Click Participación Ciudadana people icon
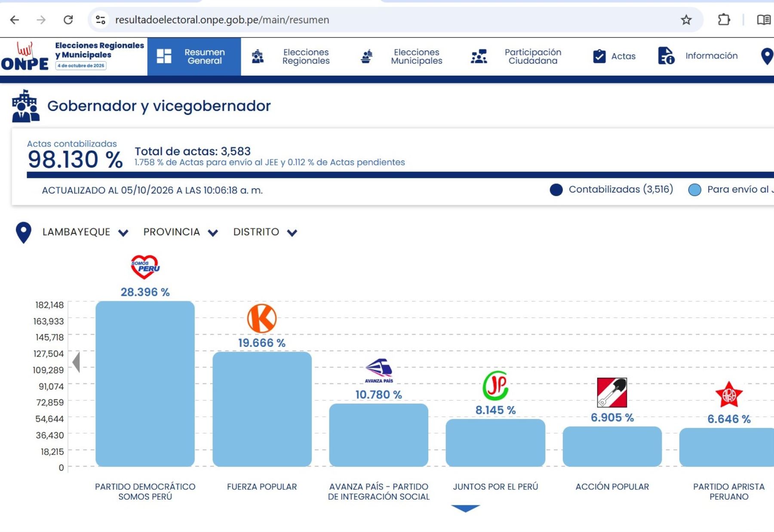This screenshot has width=774, height=532. [x=479, y=56]
